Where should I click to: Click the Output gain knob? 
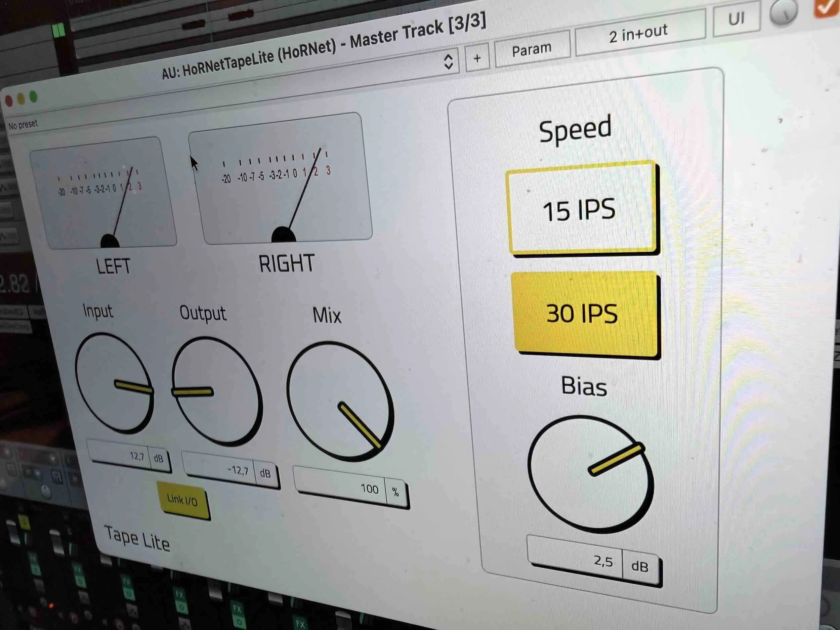click(216, 391)
